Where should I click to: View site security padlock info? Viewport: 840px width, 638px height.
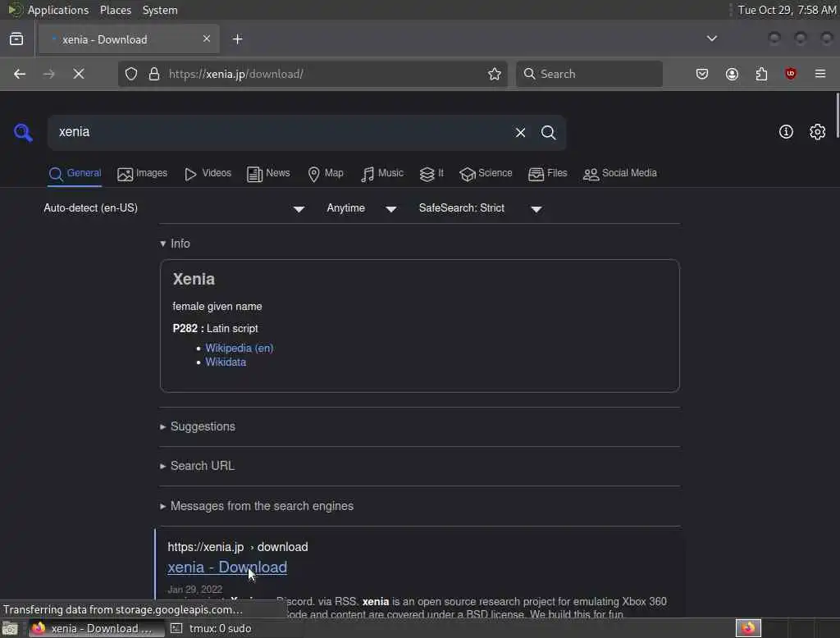pos(154,74)
